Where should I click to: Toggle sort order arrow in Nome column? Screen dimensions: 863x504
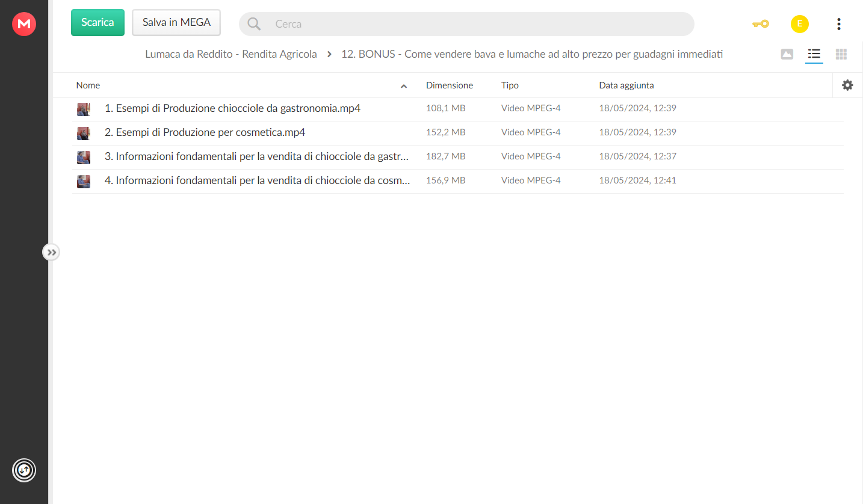click(404, 86)
